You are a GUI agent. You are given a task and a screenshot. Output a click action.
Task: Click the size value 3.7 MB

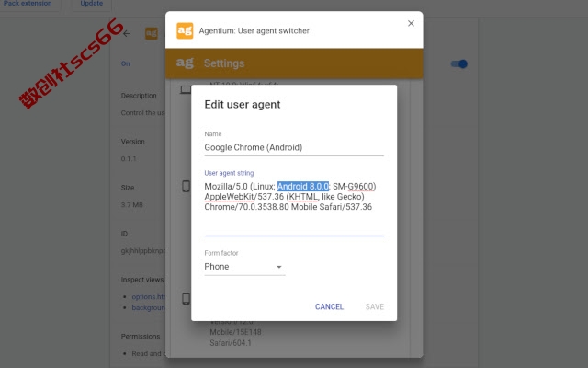click(x=132, y=205)
